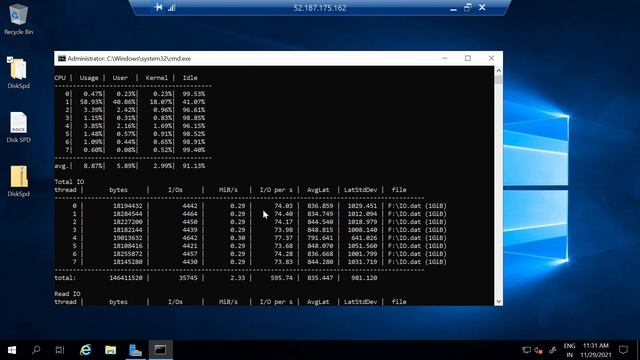Click the cmd.exe window system icon
Image resolution: width=640 pixels, height=360 pixels.
click(62, 58)
